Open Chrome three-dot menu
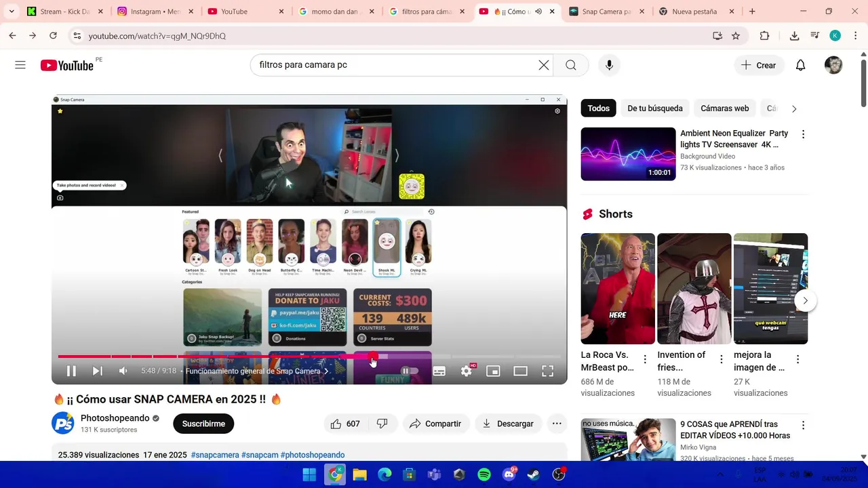This screenshot has height=488, width=868. 855,36
